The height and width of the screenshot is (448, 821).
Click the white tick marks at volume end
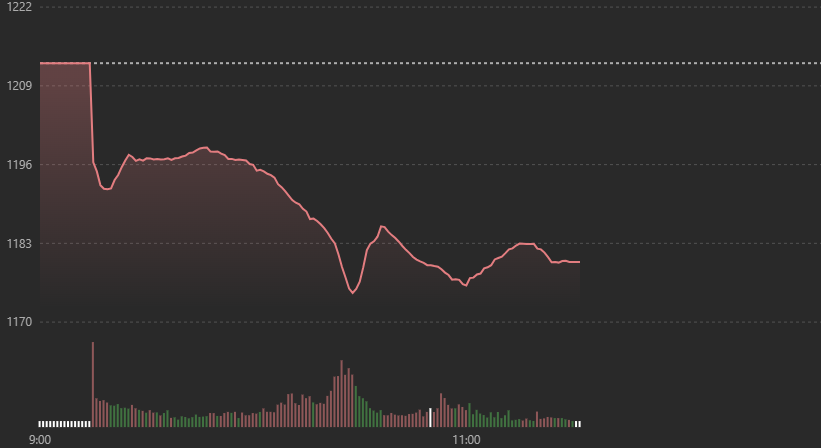[x=577, y=424]
